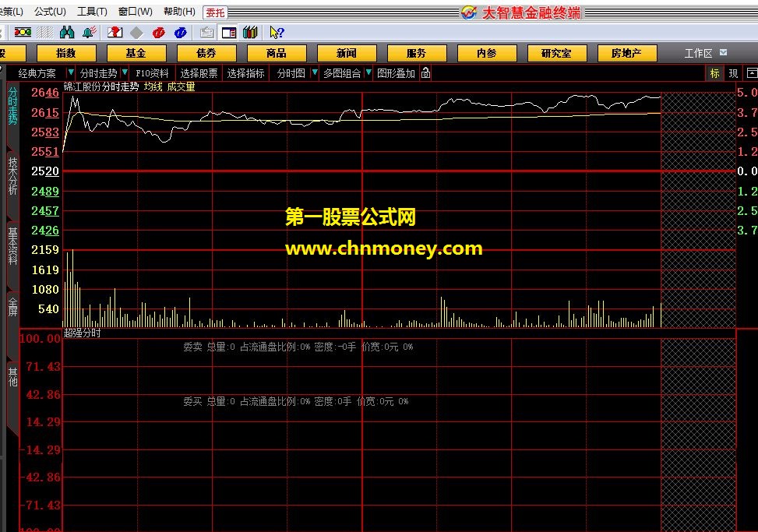The width and height of the screenshot is (758, 532).
Task: Switch to the 服务 tab
Action: [x=417, y=53]
